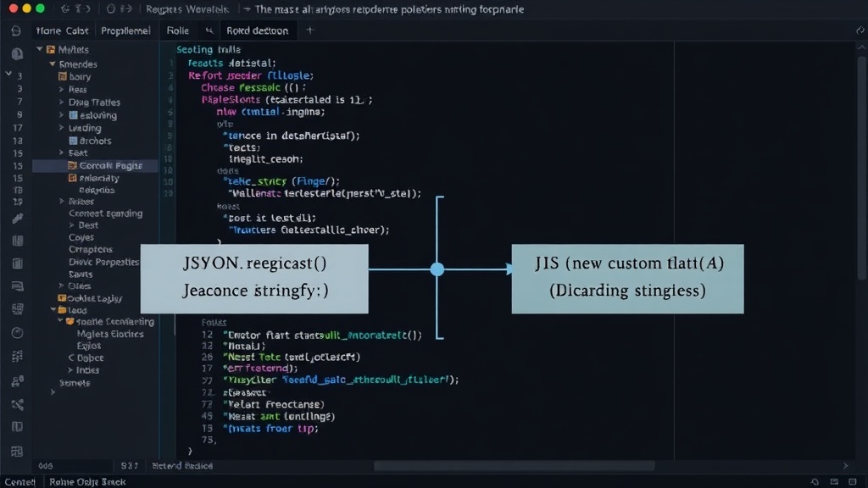Open the clock icon in the activity bar
Viewport: 868px width, 488px height.
pyautogui.click(x=17, y=332)
